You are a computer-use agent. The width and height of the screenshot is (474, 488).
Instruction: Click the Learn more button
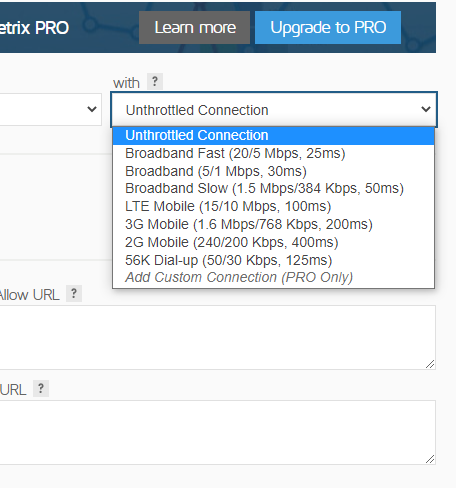(194, 27)
